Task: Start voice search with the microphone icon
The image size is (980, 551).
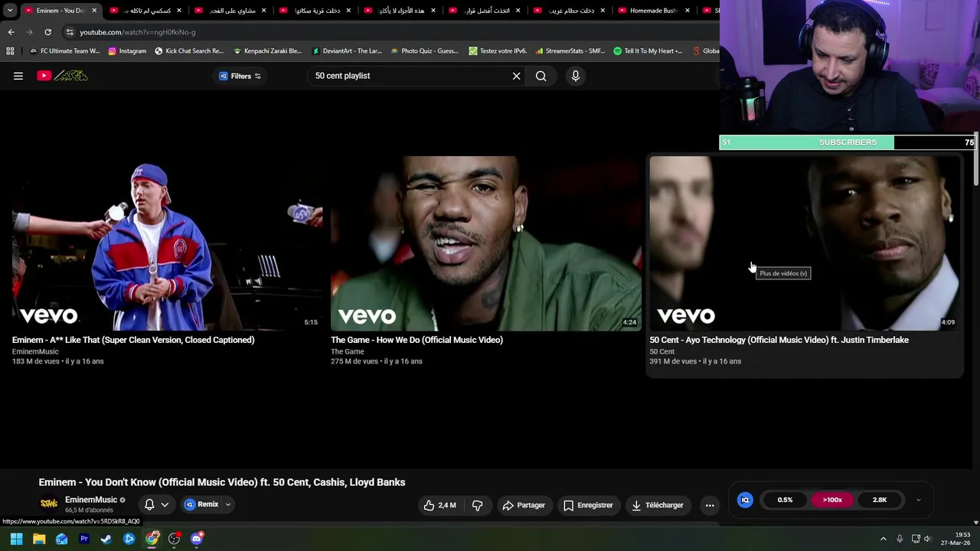Action: coord(576,76)
